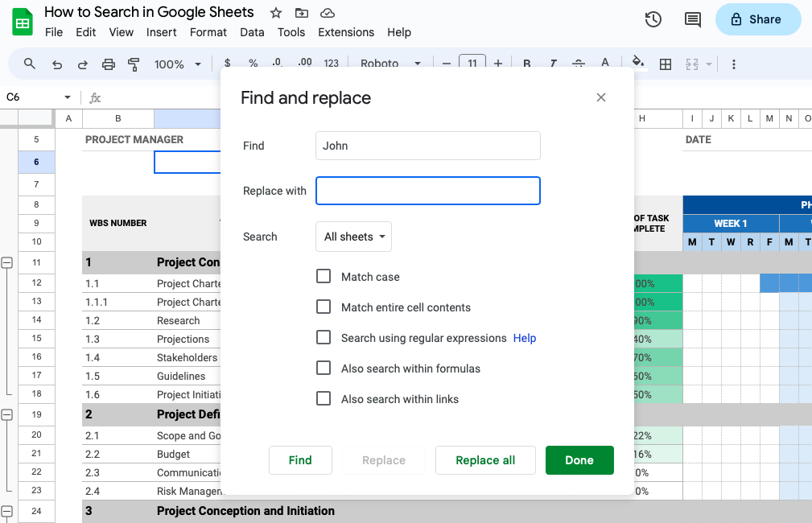Open the Format menu
The image size is (812, 523).
208,32
